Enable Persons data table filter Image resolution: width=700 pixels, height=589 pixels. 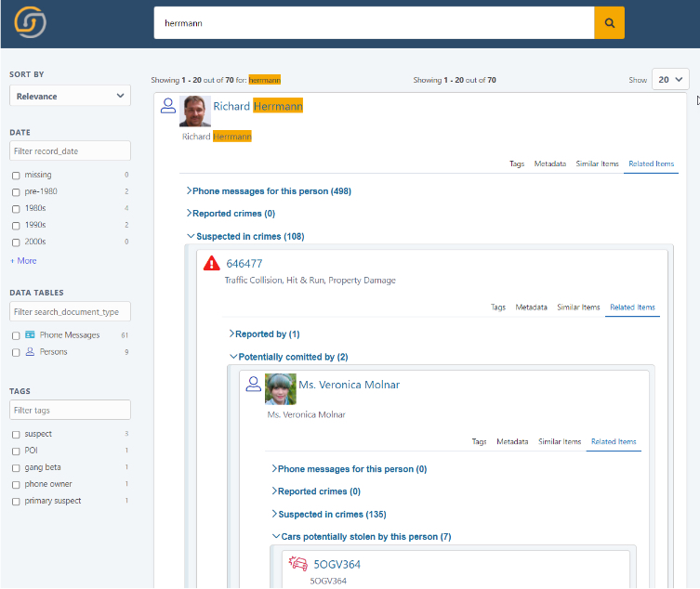(x=16, y=352)
